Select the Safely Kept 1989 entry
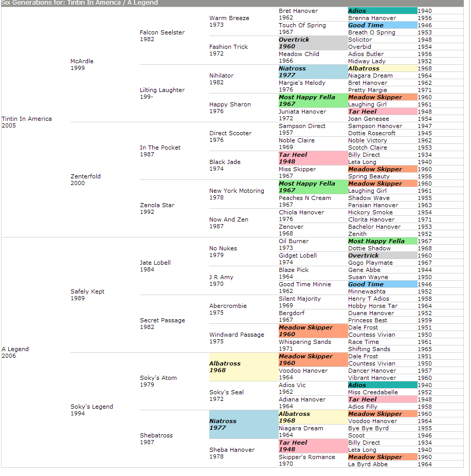This screenshot has height=476, width=471. [x=87, y=291]
